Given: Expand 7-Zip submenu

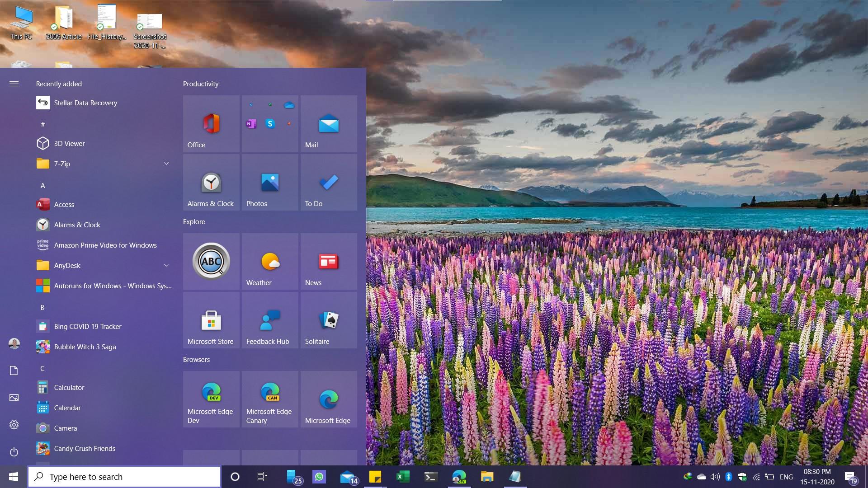Looking at the screenshot, I should click(x=166, y=163).
